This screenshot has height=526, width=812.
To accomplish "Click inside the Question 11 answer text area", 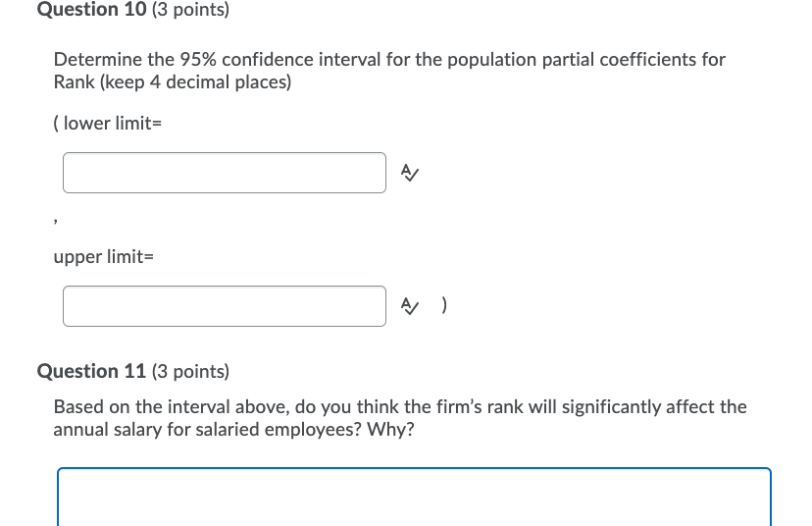I will point(414,499).
